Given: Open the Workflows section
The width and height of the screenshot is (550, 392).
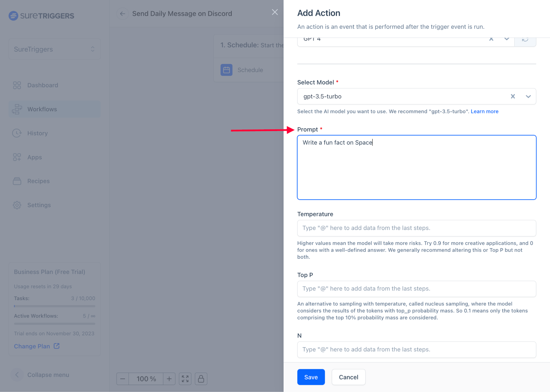Looking at the screenshot, I should point(42,109).
